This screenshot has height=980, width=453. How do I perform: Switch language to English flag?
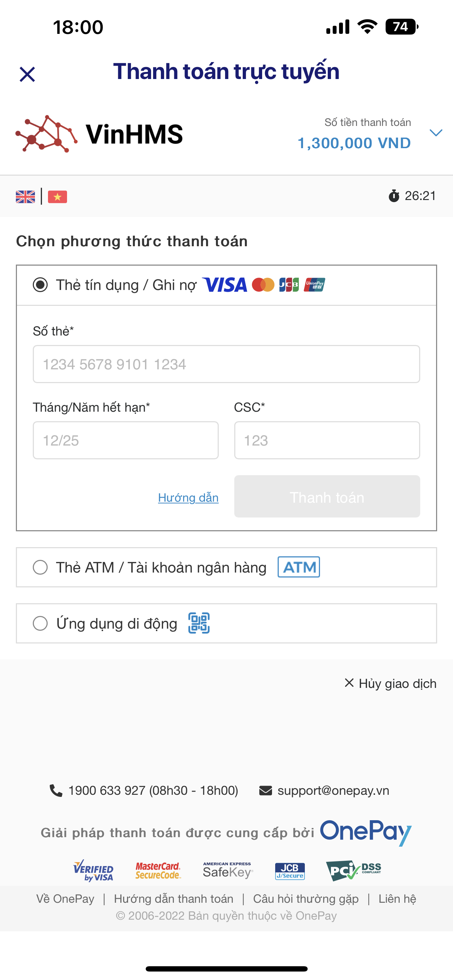coord(25,197)
